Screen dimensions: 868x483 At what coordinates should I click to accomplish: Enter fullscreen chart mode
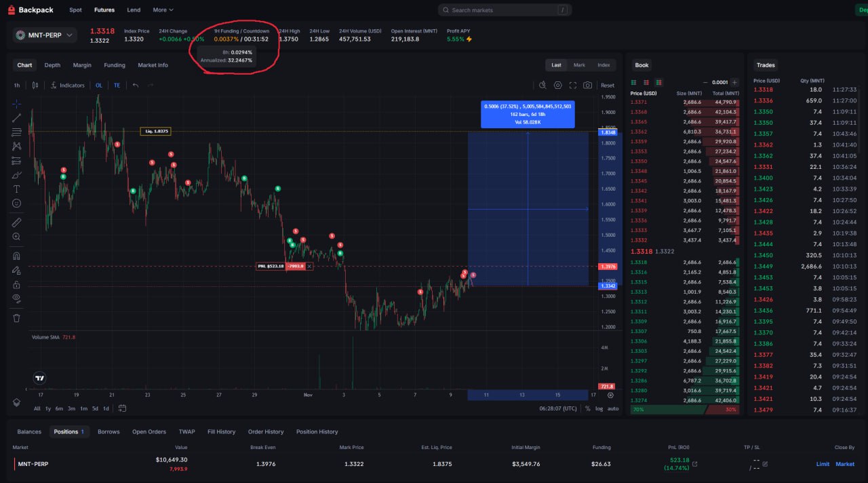pyautogui.click(x=573, y=85)
